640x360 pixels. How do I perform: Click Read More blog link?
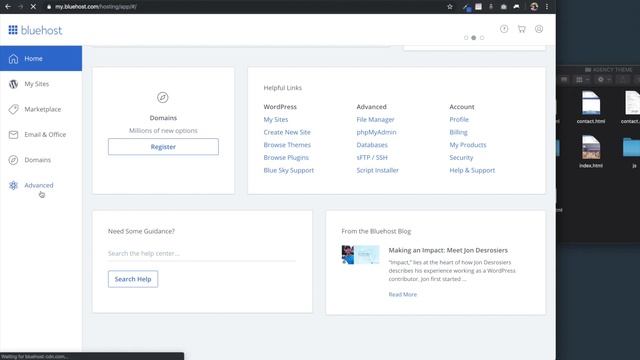(x=403, y=294)
